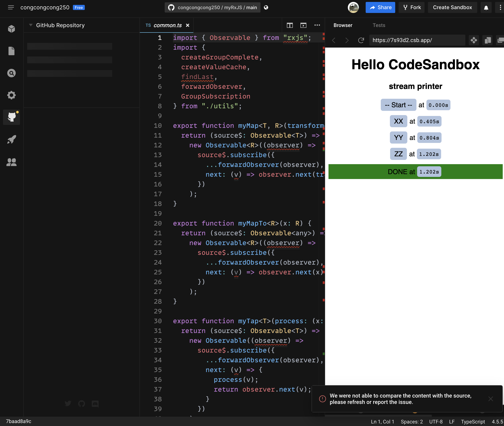This screenshot has width=504, height=426.
Task: Open the file Explorer sidebar icon
Action: point(11,51)
